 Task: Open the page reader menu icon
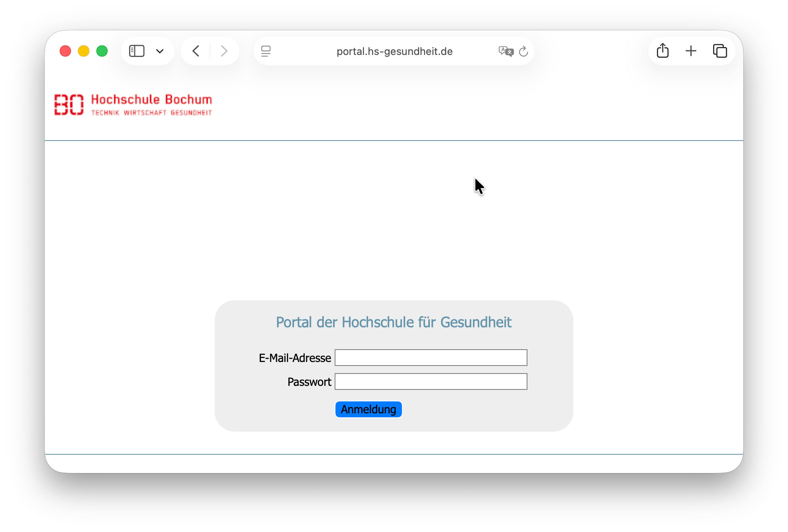point(266,51)
